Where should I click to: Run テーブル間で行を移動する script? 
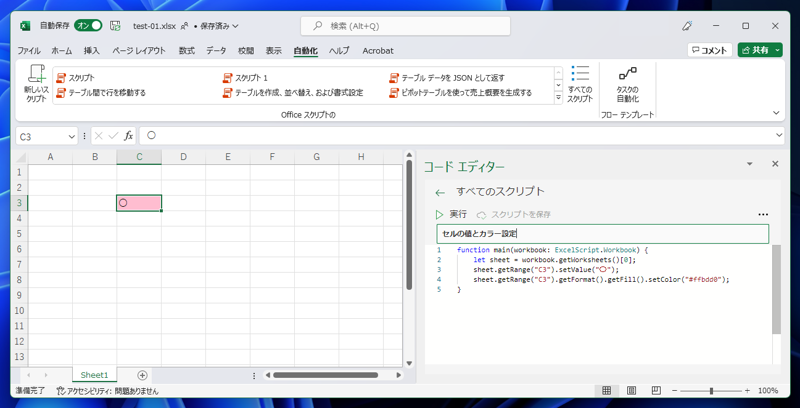coord(101,93)
